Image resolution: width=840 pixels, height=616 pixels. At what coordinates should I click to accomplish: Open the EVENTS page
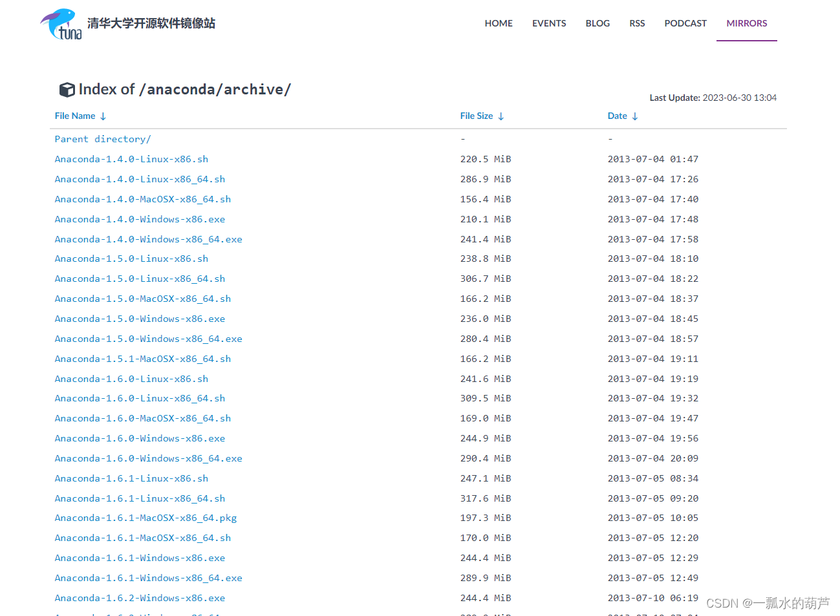[x=548, y=23]
